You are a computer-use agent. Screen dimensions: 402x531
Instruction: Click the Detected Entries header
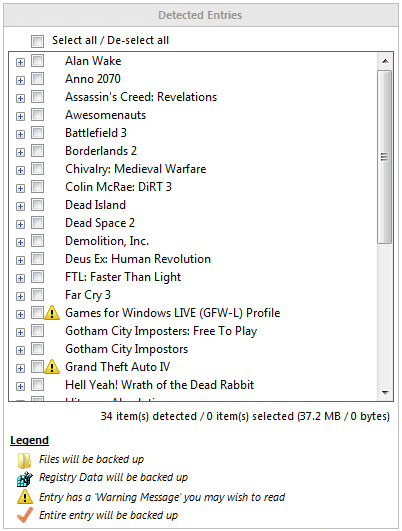[200, 15]
